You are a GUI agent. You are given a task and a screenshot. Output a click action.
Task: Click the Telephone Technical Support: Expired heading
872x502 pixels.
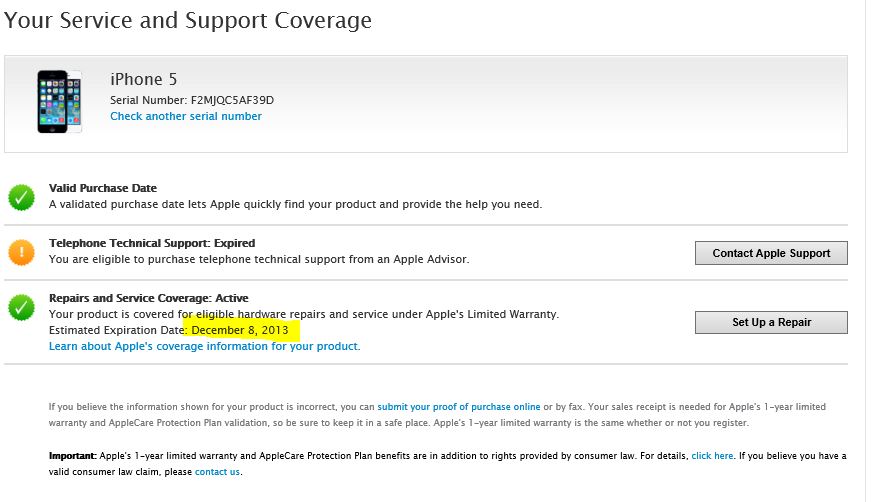click(x=152, y=243)
